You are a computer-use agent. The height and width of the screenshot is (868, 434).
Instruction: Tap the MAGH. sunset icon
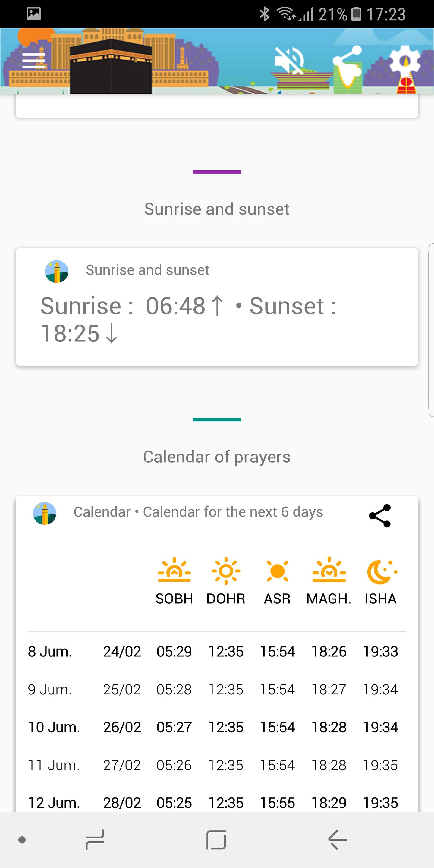[329, 571]
